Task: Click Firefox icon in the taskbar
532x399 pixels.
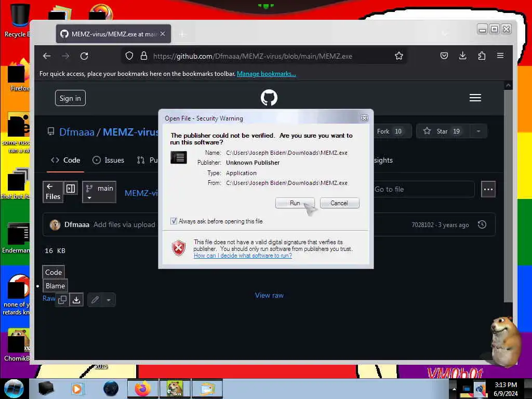Action: (x=143, y=389)
